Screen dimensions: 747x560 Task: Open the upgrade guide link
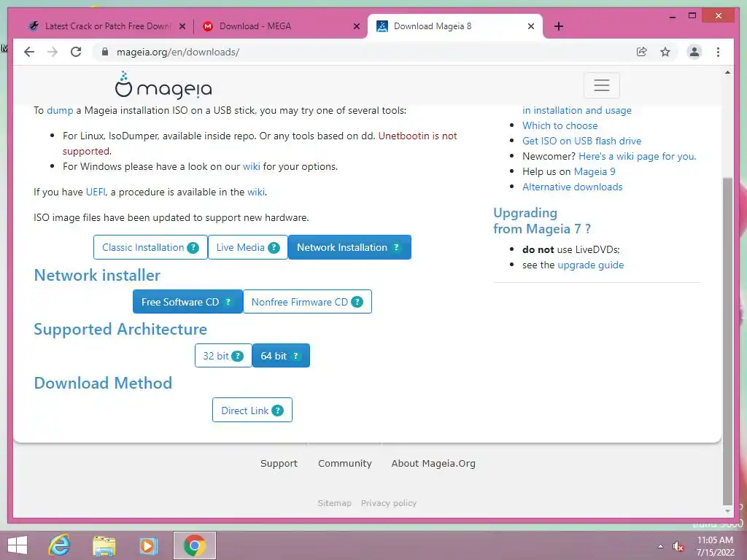pyautogui.click(x=591, y=265)
